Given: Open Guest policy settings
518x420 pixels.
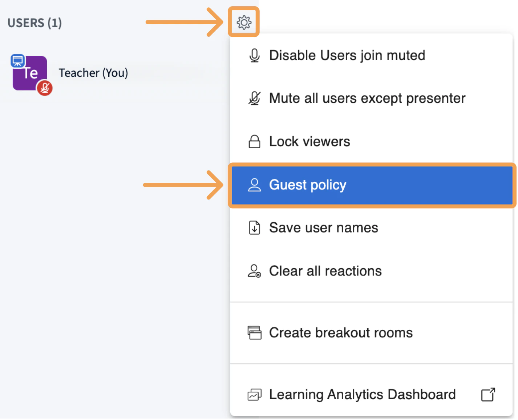Looking at the screenshot, I should pos(308,185).
